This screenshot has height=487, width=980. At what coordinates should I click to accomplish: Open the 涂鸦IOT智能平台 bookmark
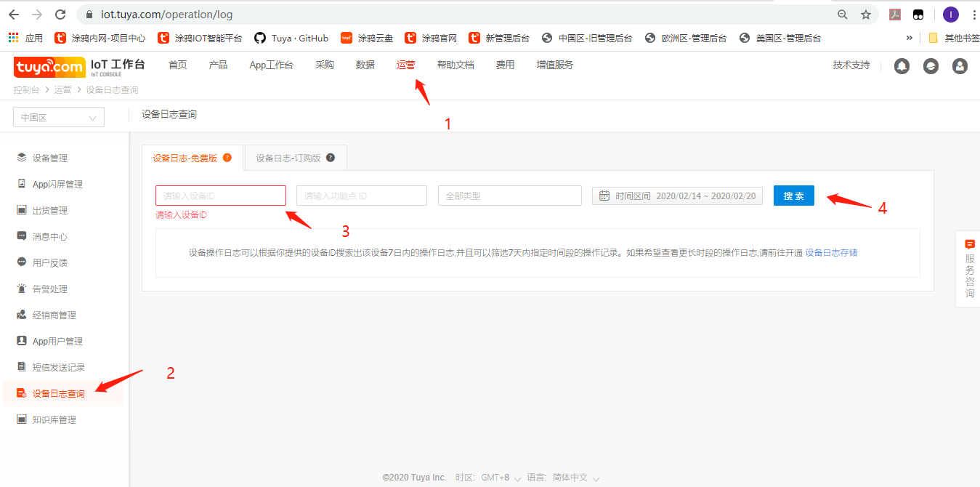point(200,38)
